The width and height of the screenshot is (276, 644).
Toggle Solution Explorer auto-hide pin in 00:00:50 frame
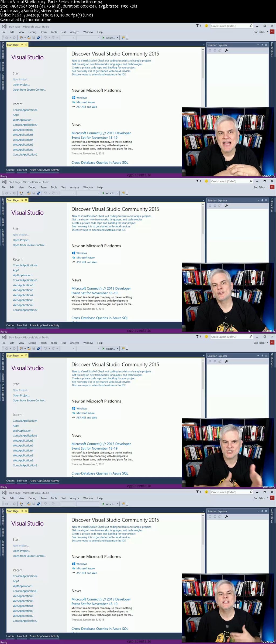point(262,45)
